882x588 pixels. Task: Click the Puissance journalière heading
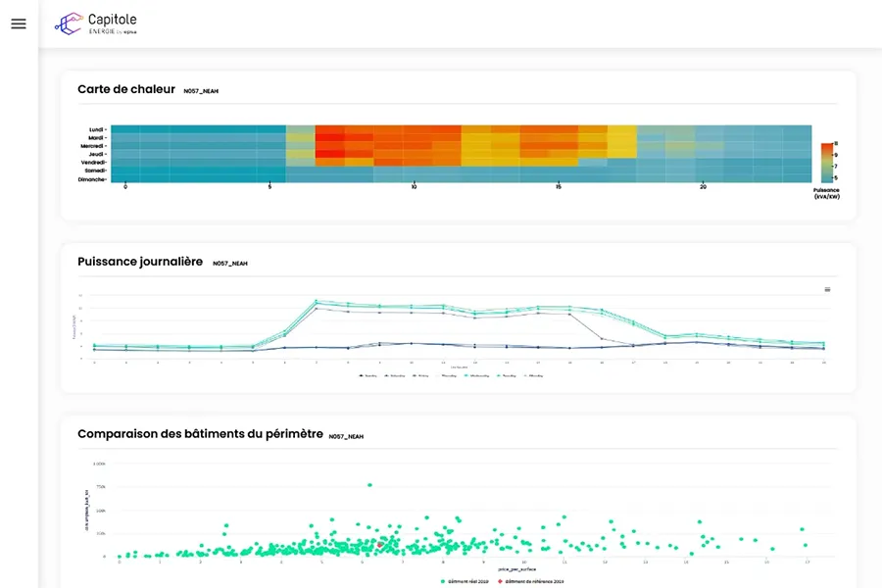[x=140, y=262]
